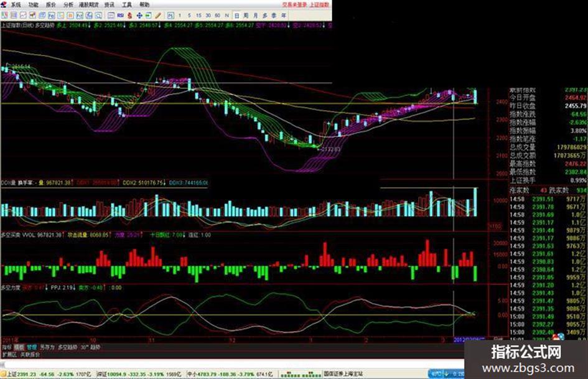Click the RSI indicator toolbar icon
The image size is (588, 379).
tap(120, 16)
